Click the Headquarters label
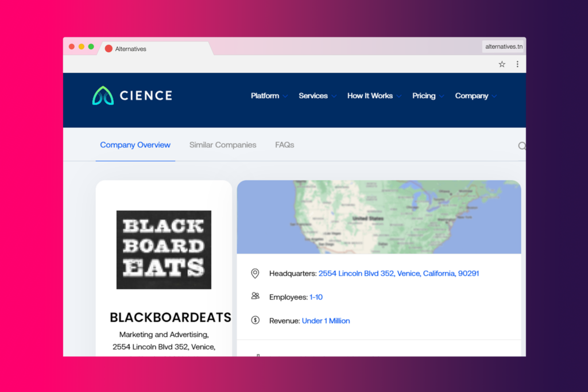The image size is (588, 392). click(293, 274)
